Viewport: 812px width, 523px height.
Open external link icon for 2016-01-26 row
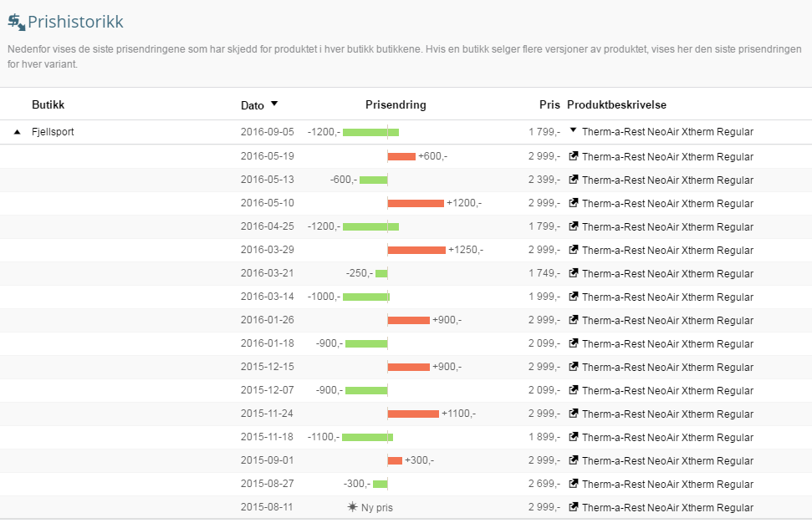[x=574, y=320]
